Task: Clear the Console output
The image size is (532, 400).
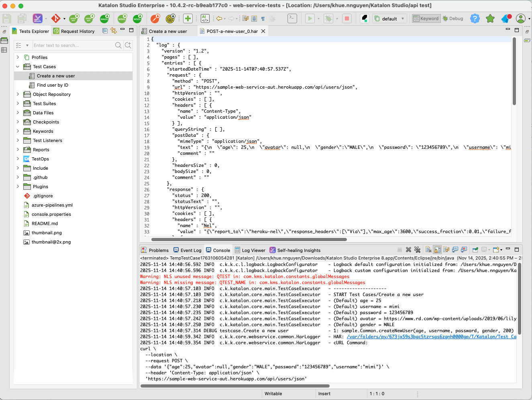Action: (428, 250)
